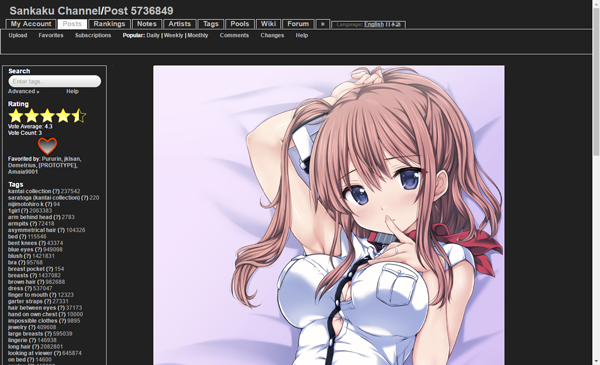
Task: Open the Rankings tab
Action: pos(109,24)
